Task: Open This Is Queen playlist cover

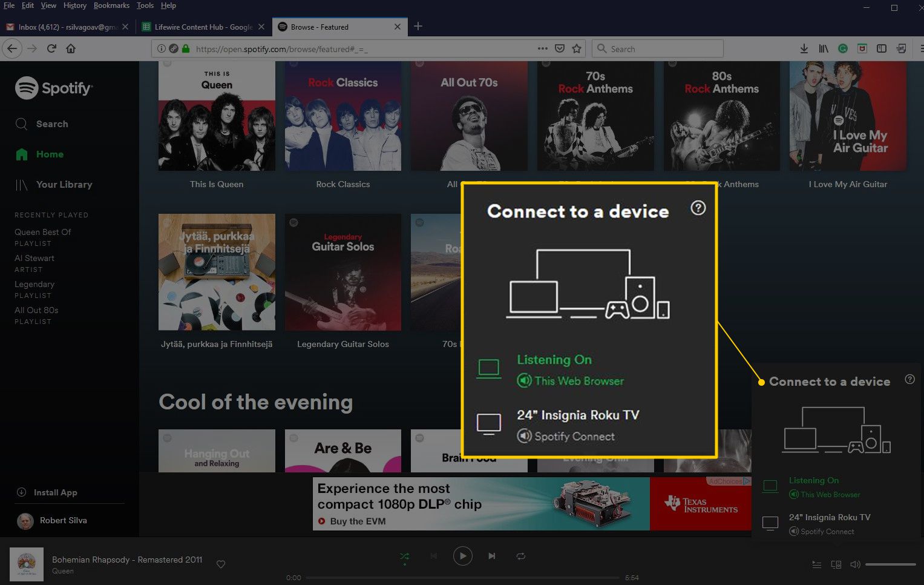Action: pos(217,116)
